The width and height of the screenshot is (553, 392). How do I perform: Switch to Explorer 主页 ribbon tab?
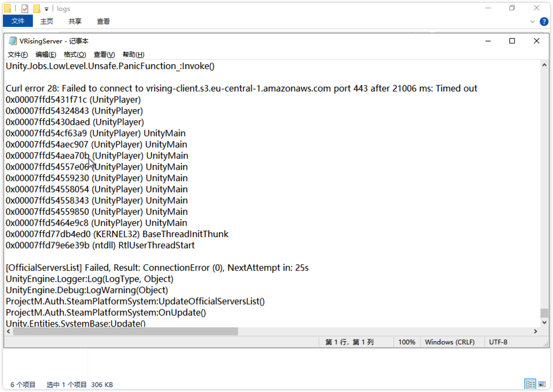pos(47,21)
